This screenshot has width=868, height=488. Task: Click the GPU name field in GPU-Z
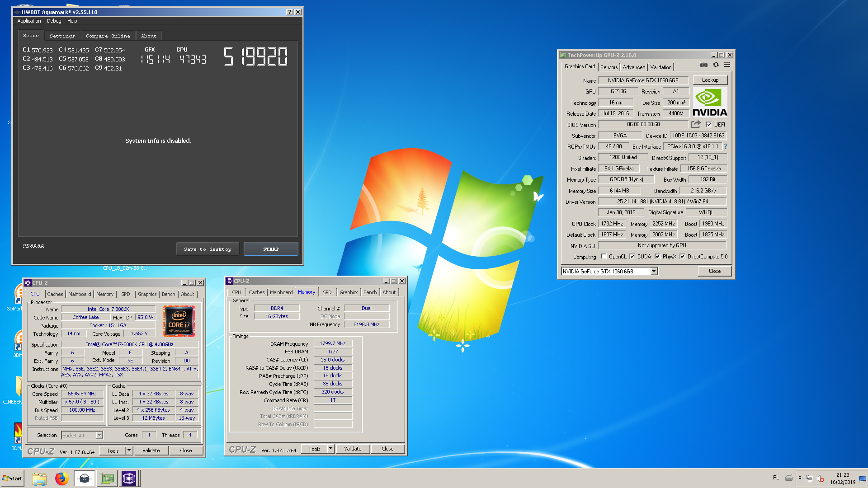(x=643, y=80)
